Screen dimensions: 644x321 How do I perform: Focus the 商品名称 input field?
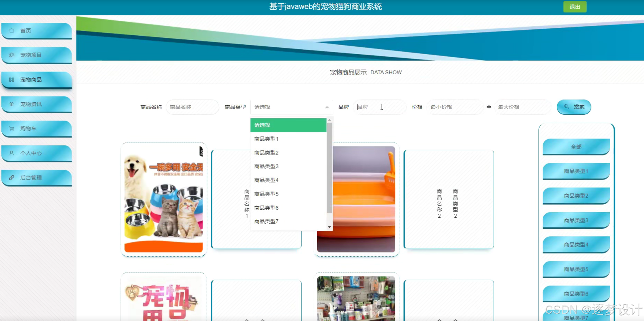[193, 107]
